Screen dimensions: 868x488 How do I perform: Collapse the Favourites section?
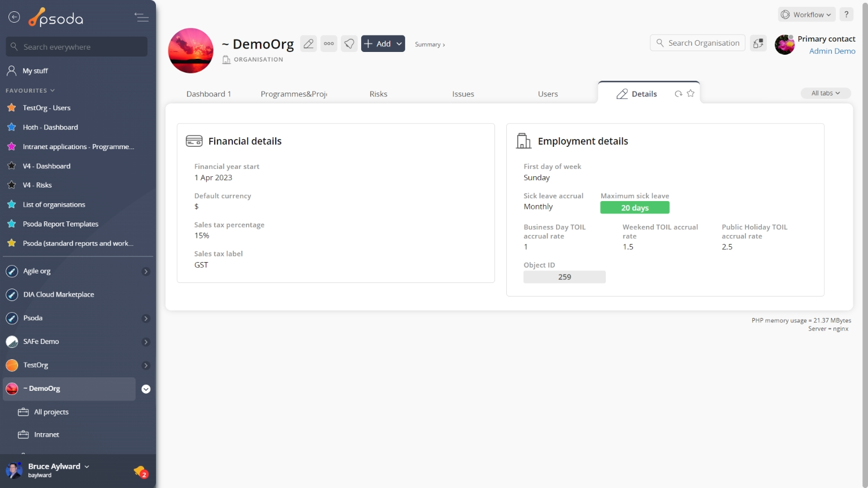tap(30, 90)
